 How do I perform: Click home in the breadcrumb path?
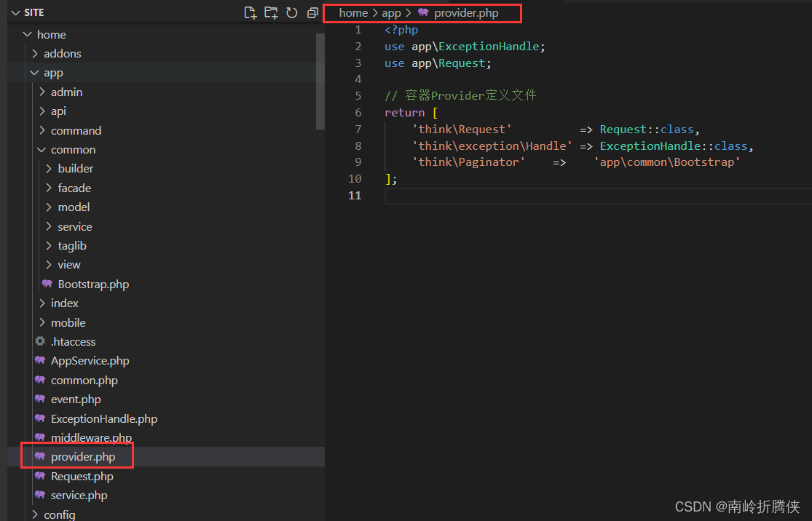(353, 12)
